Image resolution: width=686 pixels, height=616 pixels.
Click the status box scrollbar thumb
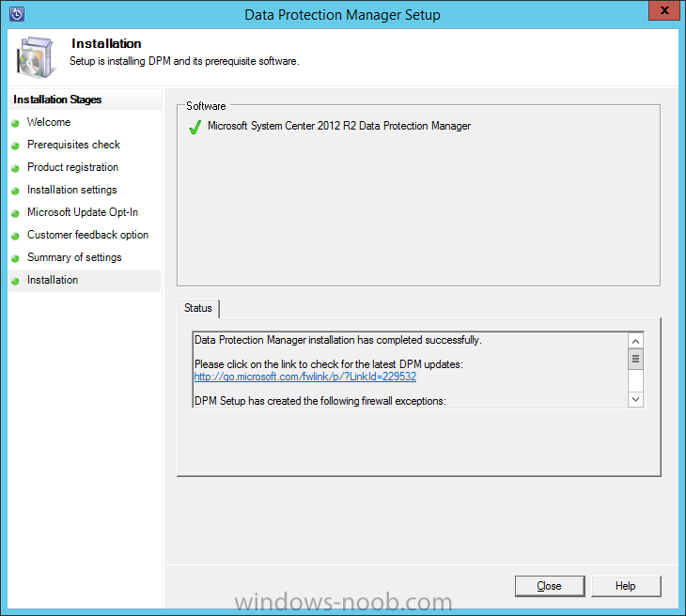click(x=635, y=359)
